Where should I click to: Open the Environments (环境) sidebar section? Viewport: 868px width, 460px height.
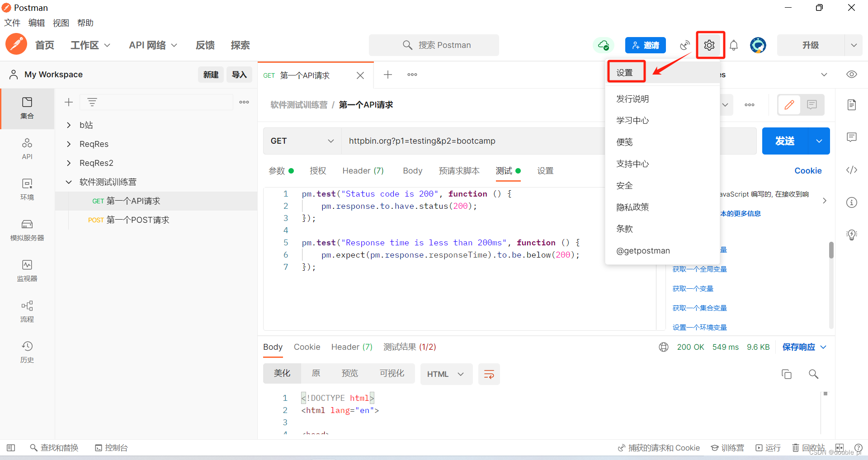(x=27, y=190)
